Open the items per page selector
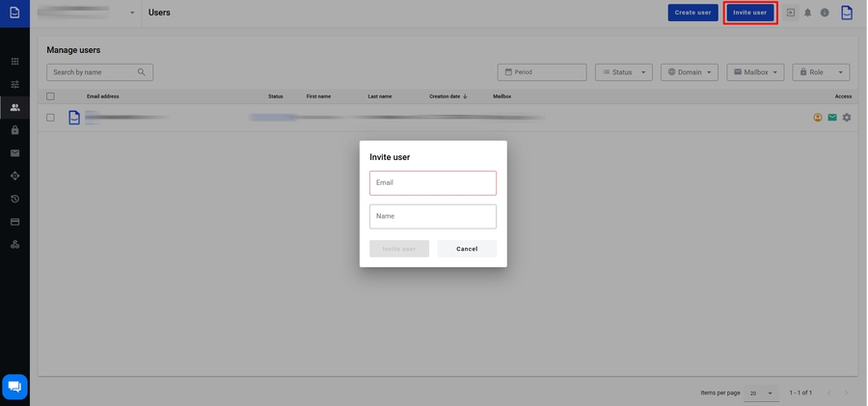868x406 pixels. pos(761,393)
